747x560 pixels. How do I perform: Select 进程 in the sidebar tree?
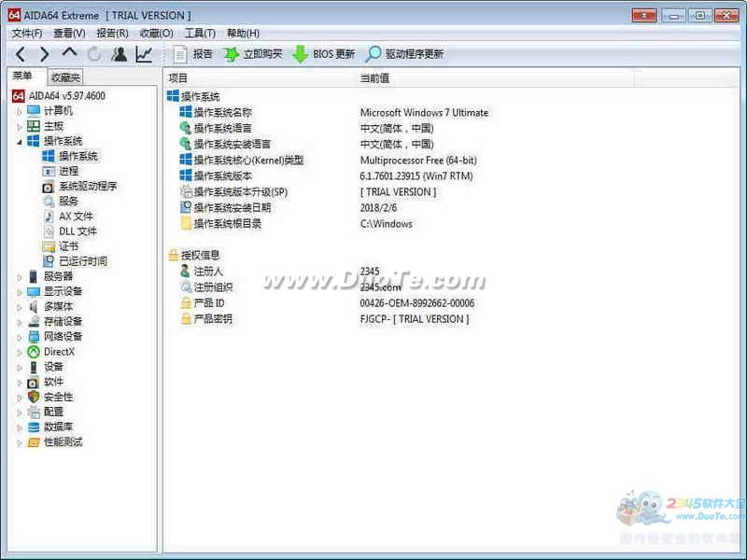pos(68,171)
